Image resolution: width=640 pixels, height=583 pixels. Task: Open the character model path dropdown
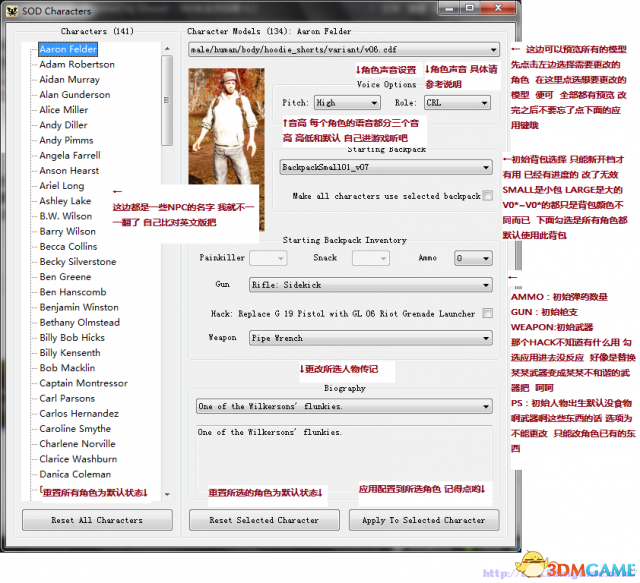(343, 48)
